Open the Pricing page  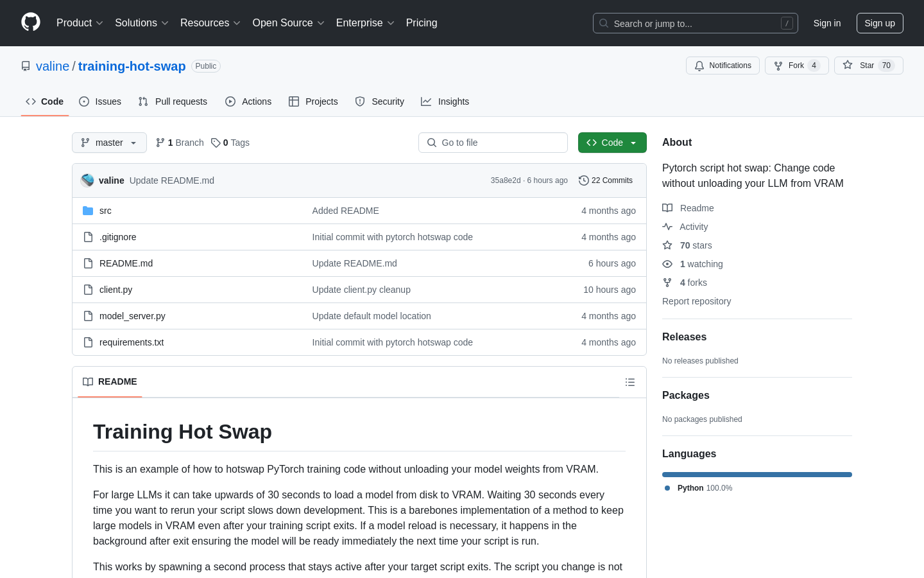coord(422,23)
